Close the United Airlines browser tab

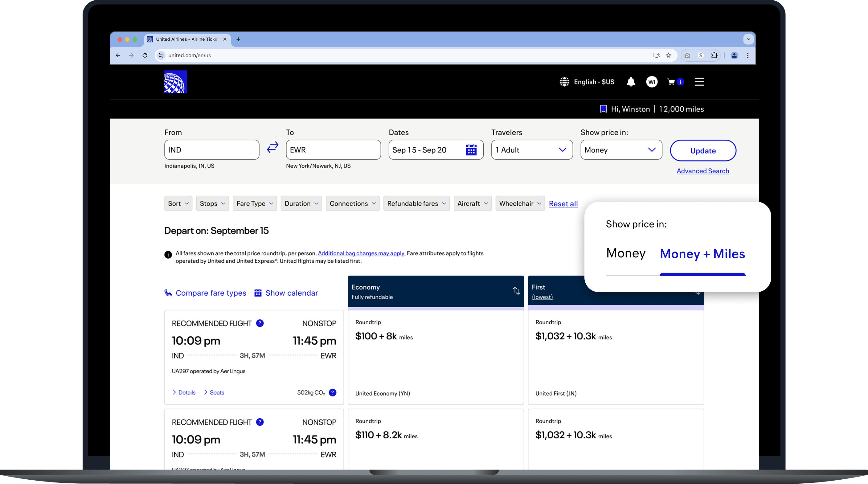(x=225, y=39)
